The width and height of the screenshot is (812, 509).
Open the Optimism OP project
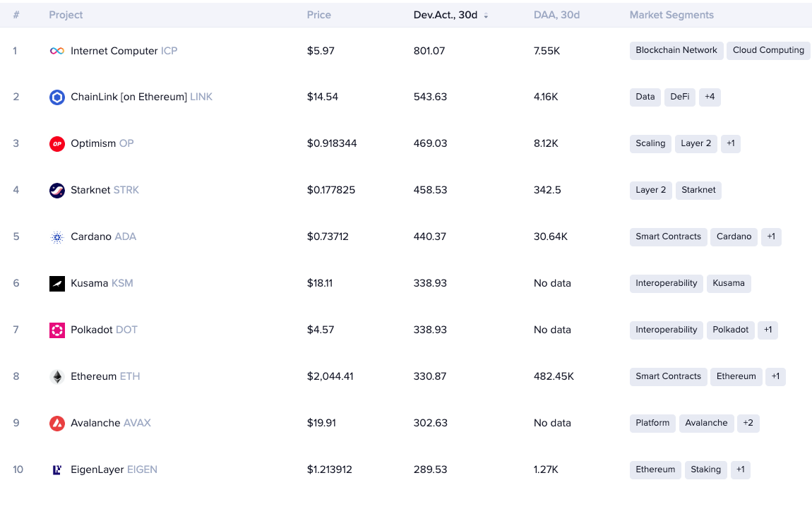point(102,143)
